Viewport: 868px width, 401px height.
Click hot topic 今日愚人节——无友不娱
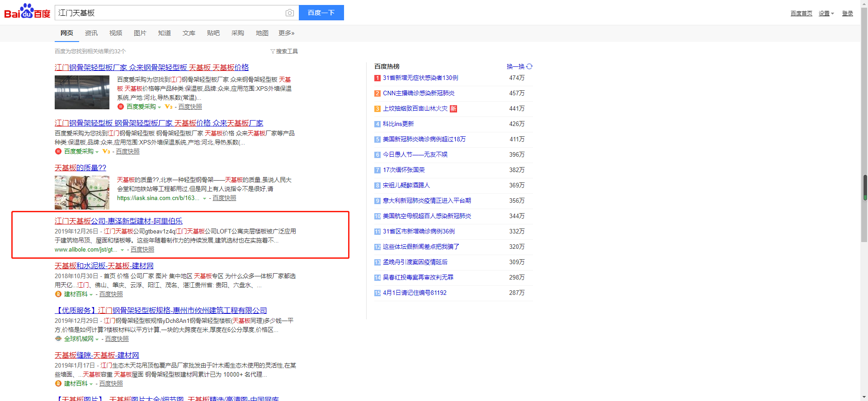(x=415, y=155)
